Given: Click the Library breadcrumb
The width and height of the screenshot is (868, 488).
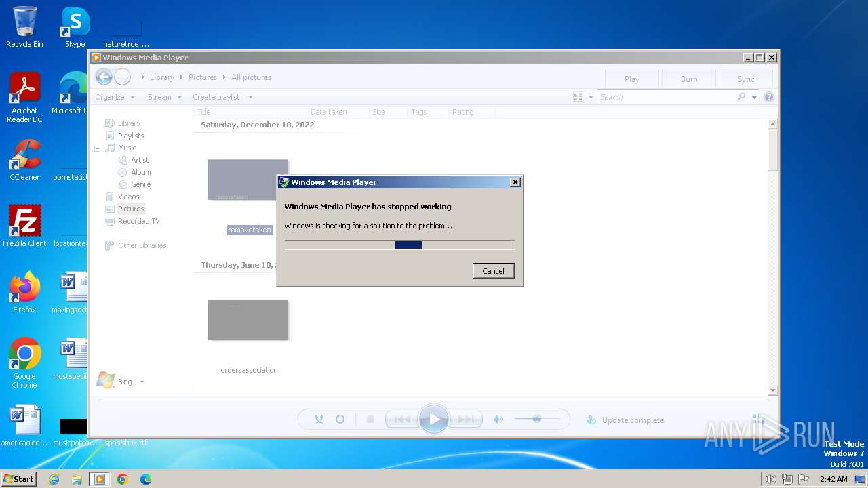Looking at the screenshot, I should point(162,77).
